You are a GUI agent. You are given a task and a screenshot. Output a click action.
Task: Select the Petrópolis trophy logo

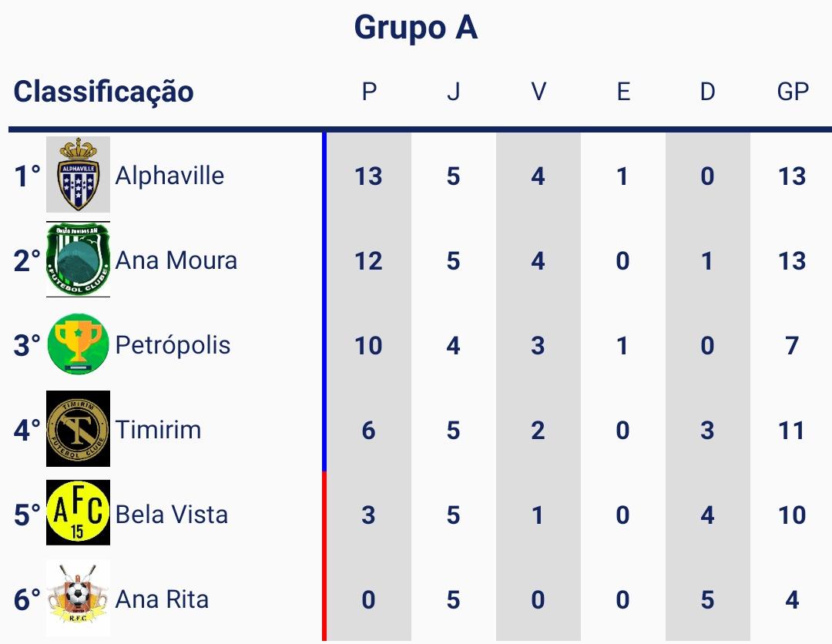(x=78, y=344)
